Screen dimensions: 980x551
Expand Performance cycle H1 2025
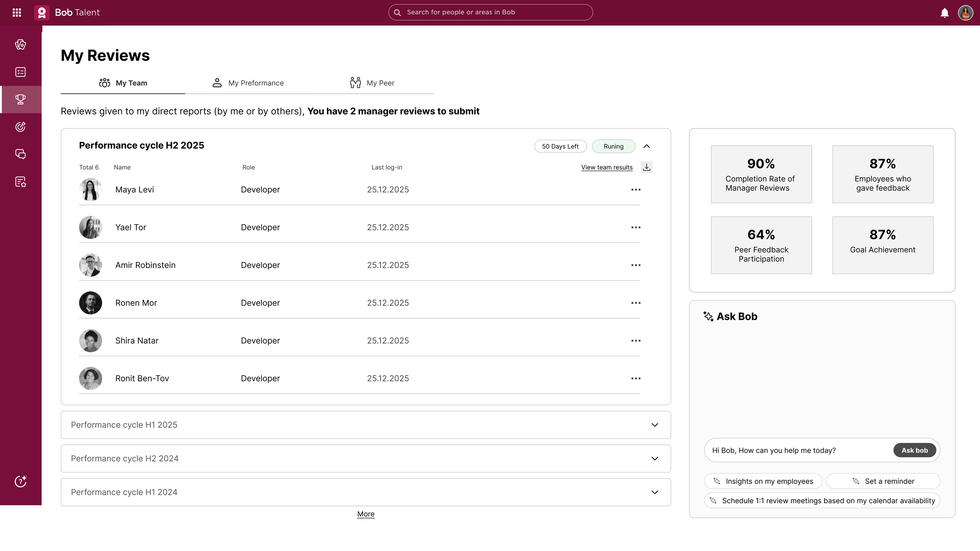(x=654, y=425)
